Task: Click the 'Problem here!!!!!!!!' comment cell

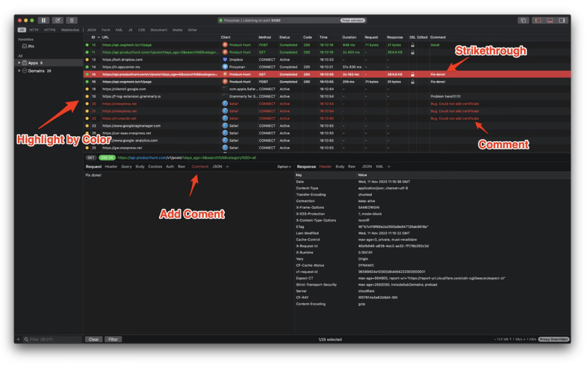Action: 445,96
